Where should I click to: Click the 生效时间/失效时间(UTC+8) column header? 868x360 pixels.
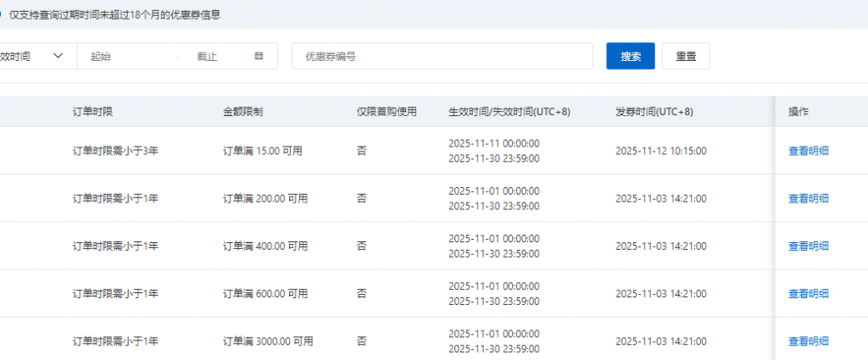(509, 112)
